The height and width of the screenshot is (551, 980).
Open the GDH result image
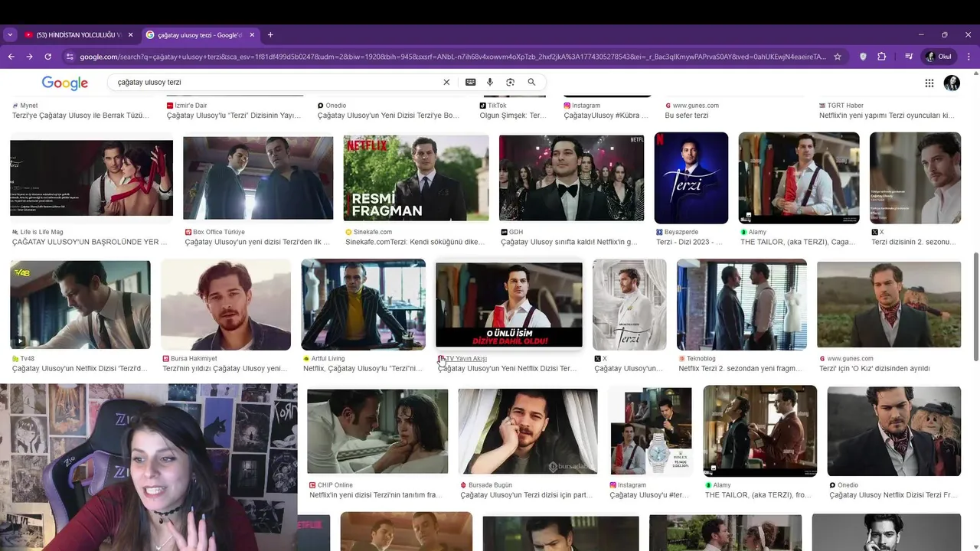click(571, 178)
